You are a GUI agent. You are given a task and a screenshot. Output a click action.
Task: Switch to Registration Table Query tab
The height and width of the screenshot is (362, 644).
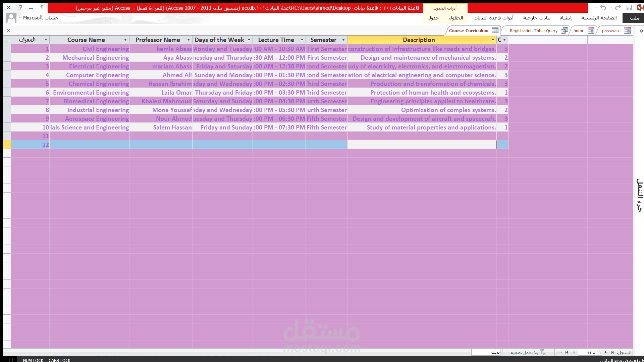537,31
